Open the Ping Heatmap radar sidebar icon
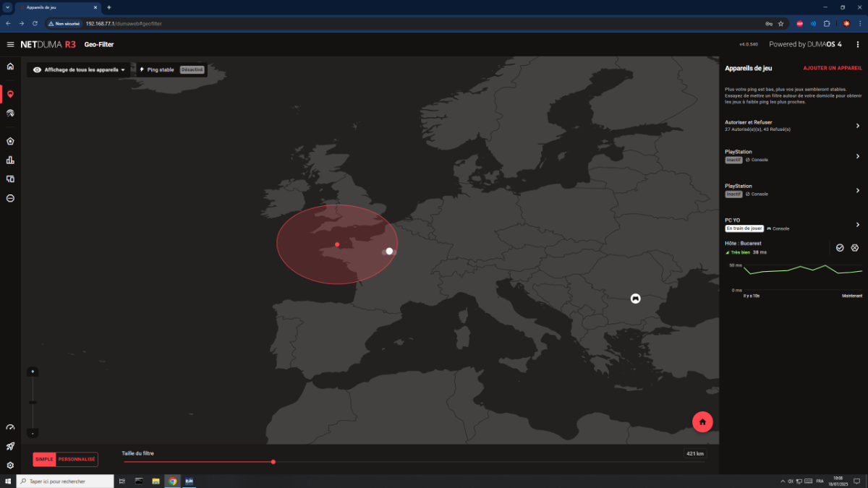 click(x=10, y=114)
